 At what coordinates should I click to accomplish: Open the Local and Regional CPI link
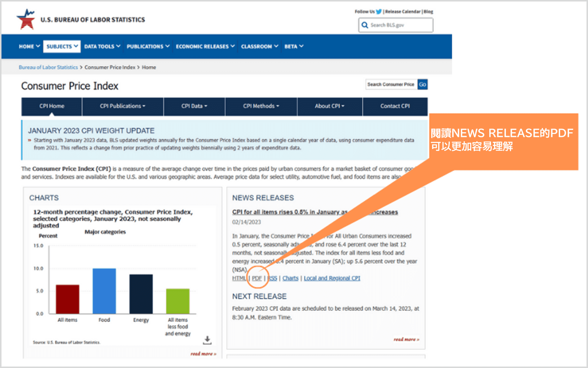332,278
